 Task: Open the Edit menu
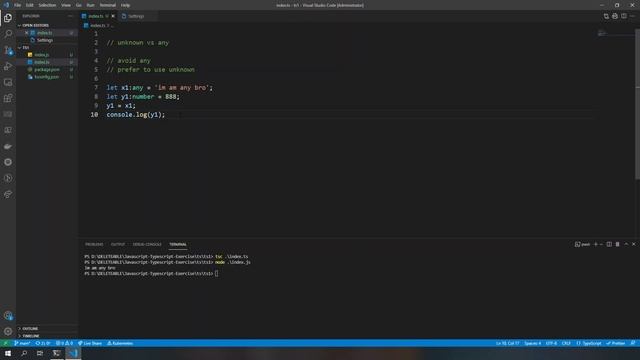tap(30, 5)
